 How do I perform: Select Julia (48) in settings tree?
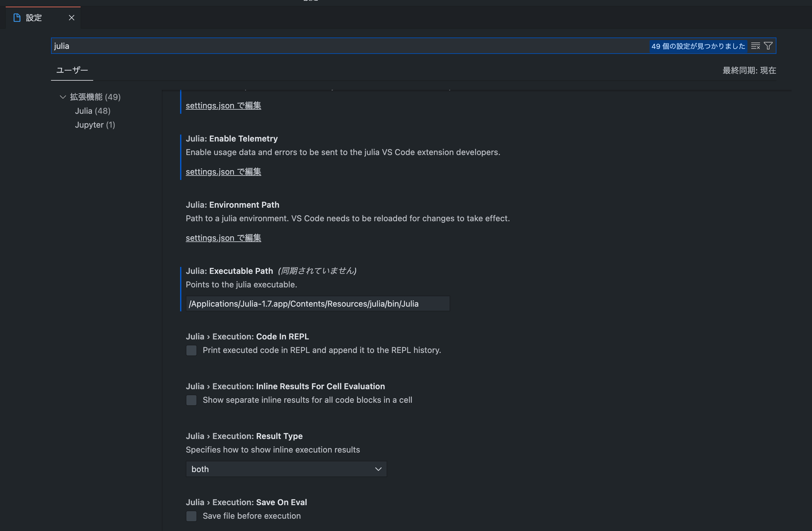pos(93,111)
